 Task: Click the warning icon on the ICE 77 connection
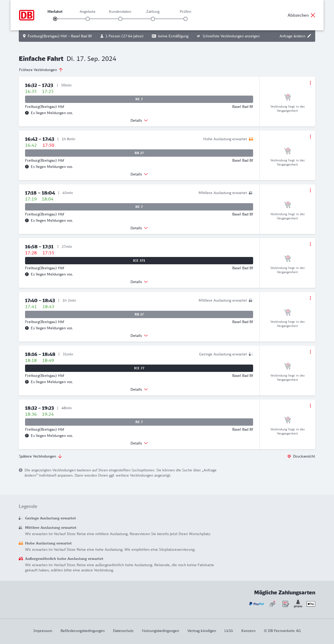[x=27, y=382]
